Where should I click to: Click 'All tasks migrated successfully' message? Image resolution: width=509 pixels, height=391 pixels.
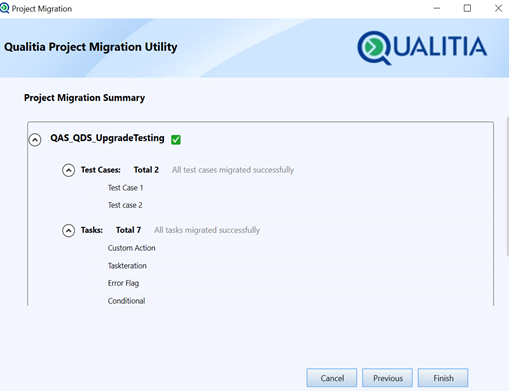coord(207,230)
